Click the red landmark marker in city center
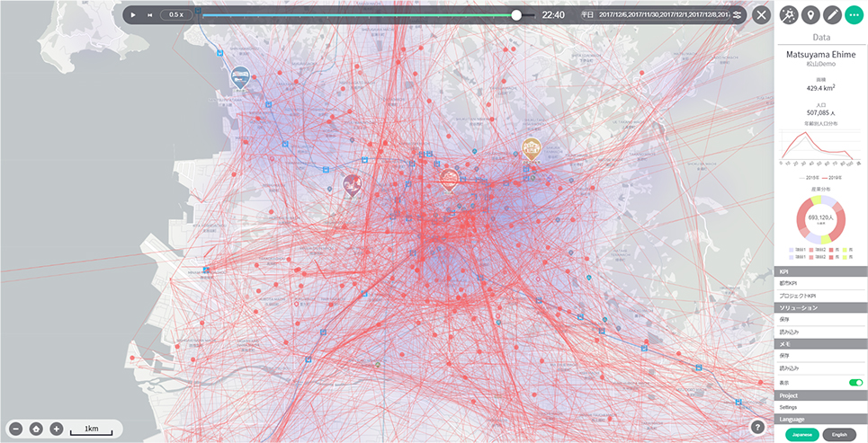The image size is (868, 443). click(449, 181)
